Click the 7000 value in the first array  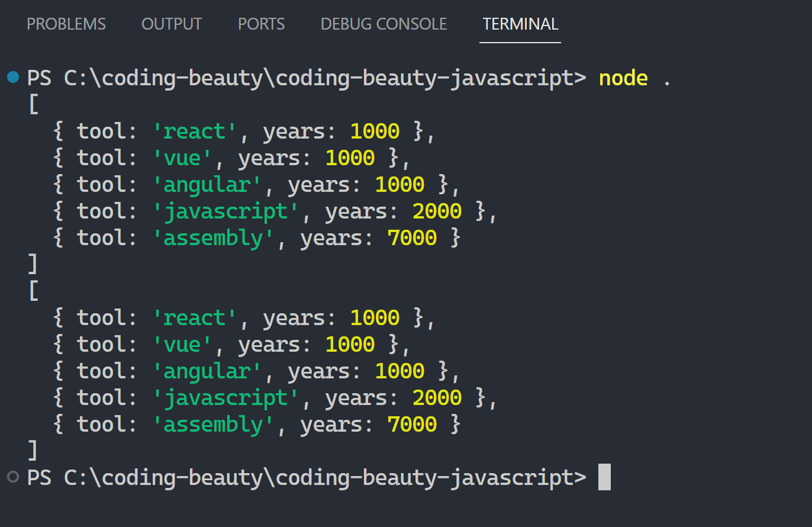coord(412,237)
